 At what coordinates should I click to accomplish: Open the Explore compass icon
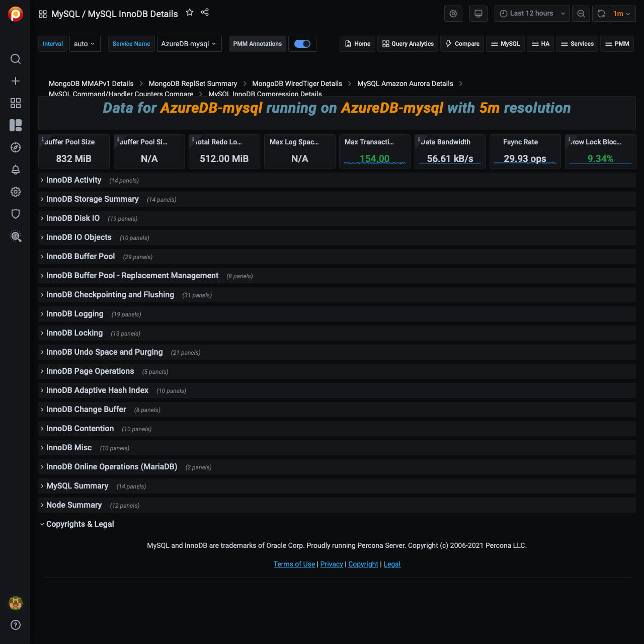tap(16, 147)
